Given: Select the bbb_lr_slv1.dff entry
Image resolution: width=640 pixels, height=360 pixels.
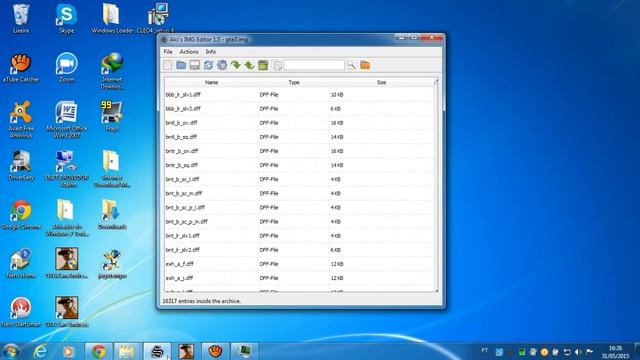Looking at the screenshot, I should click(x=299, y=95).
